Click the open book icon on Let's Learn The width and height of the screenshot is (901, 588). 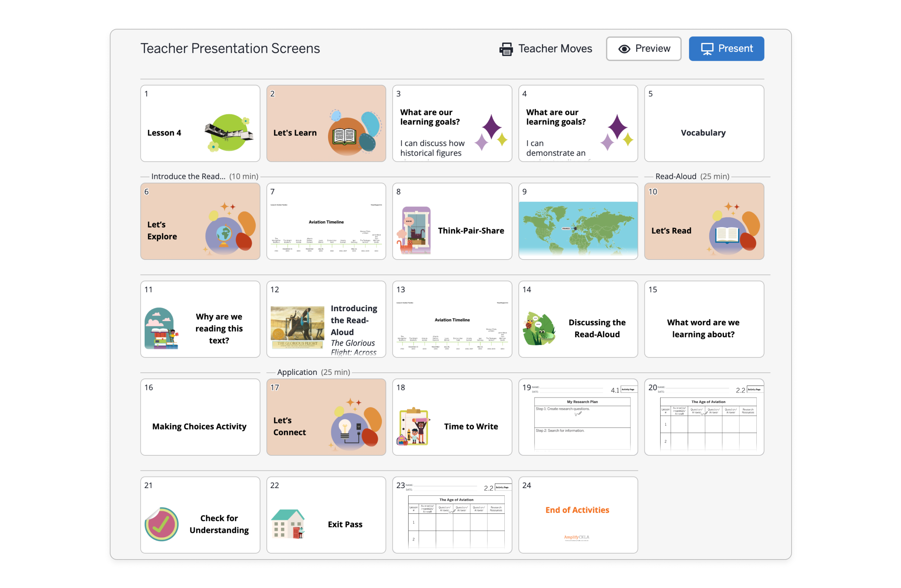344,136
